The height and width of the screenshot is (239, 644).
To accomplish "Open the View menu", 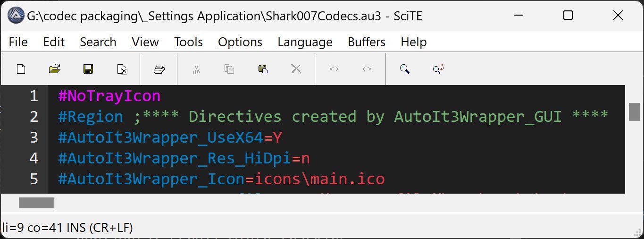I will [145, 42].
